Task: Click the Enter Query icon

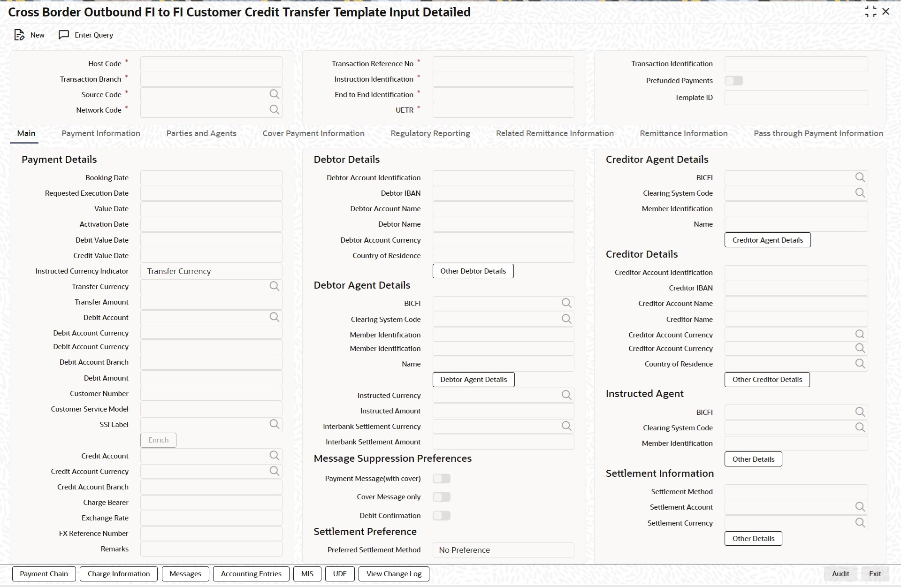Action: (64, 35)
